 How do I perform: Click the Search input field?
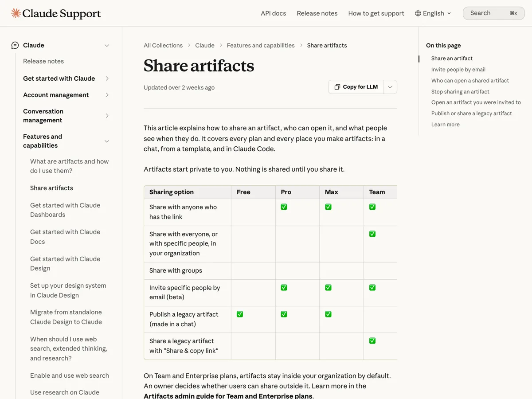click(x=494, y=13)
